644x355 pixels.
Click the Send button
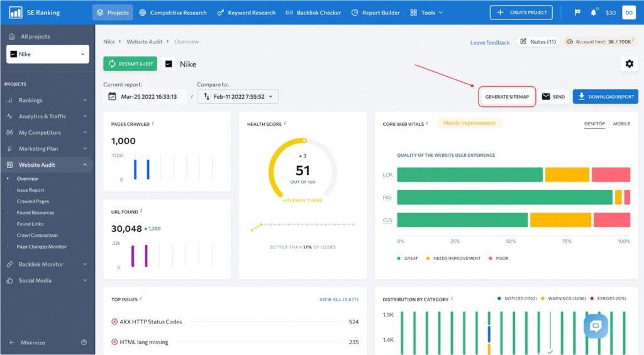tap(553, 96)
